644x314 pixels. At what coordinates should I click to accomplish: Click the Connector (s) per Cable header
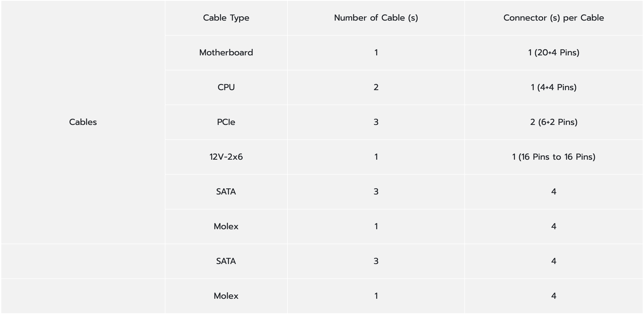[554, 18]
